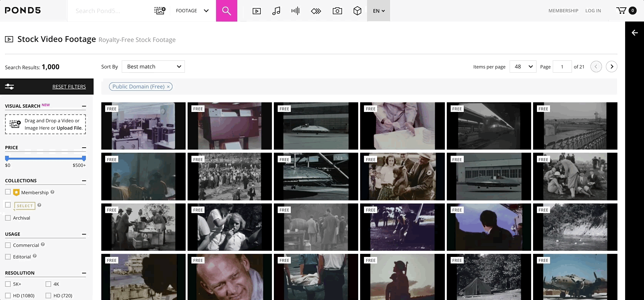Expand the EN language selector
This screenshot has width=644, height=300.
[x=379, y=11]
